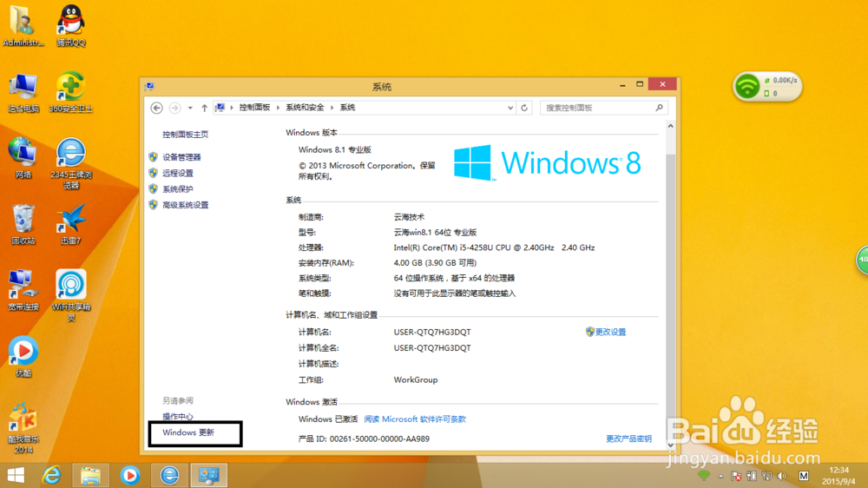Launch the 优酷 desktop icon
Viewport: 868px width, 488px height.
pyautogui.click(x=23, y=357)
